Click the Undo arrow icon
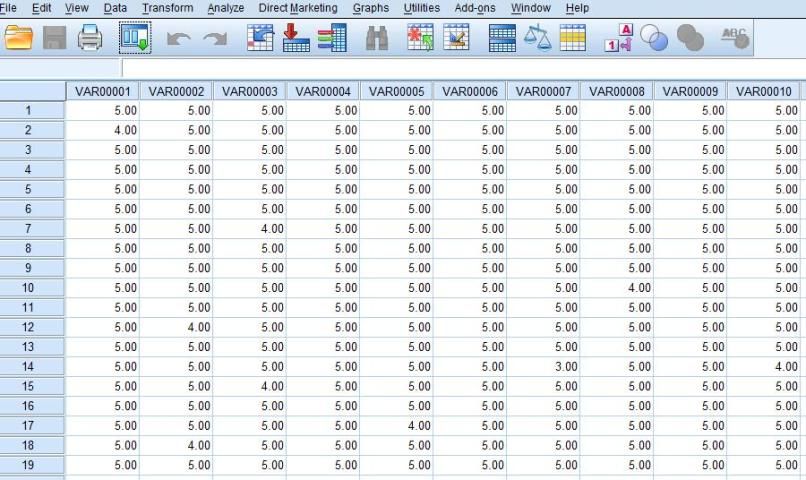806x480 pixels. [x=179, y=38]
